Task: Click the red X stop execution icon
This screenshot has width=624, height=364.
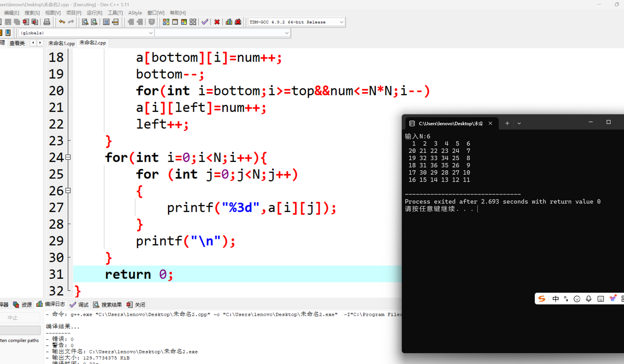Action: tap(217, 22)
